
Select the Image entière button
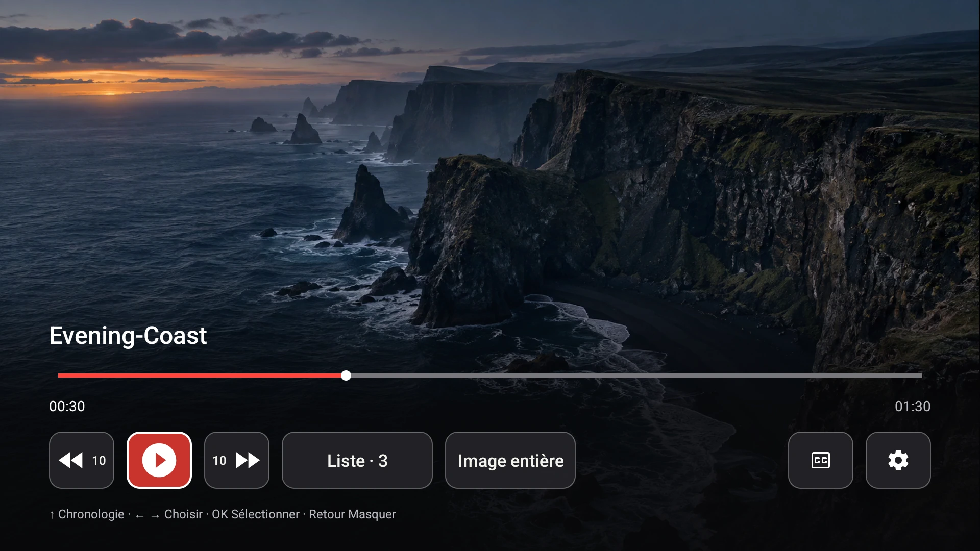(x=510, y=460)
